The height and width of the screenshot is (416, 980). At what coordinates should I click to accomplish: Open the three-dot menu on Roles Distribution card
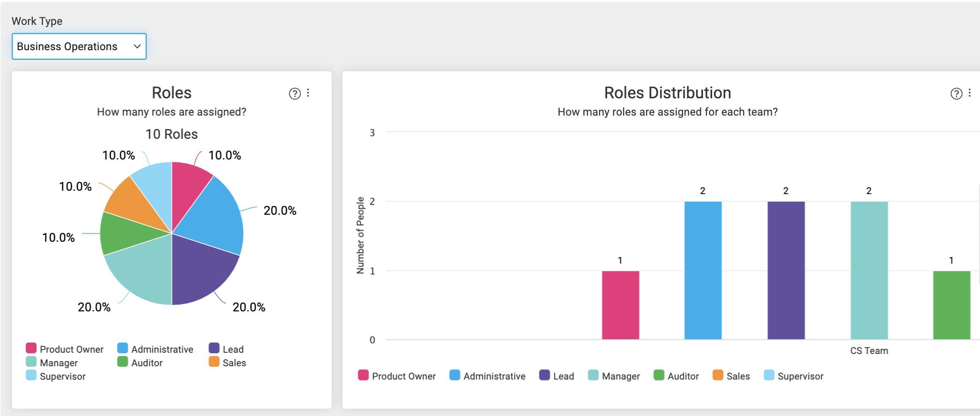970,93
